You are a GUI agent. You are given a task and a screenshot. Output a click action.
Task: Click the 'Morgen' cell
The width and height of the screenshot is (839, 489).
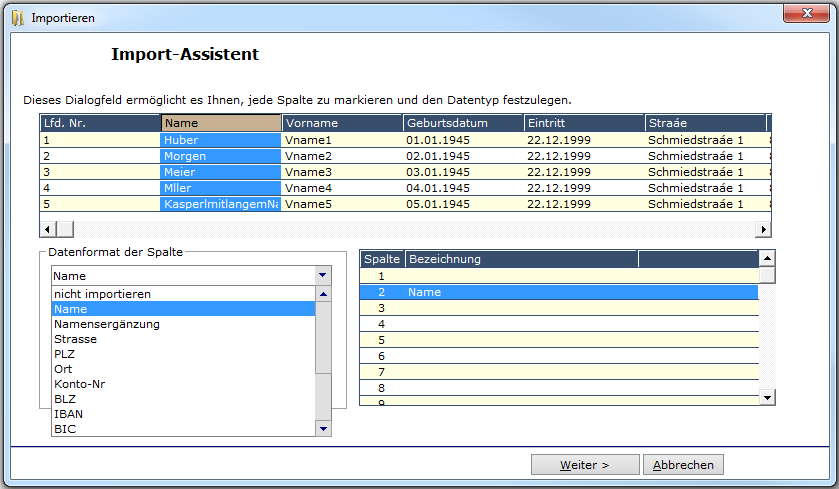point(220,156)
